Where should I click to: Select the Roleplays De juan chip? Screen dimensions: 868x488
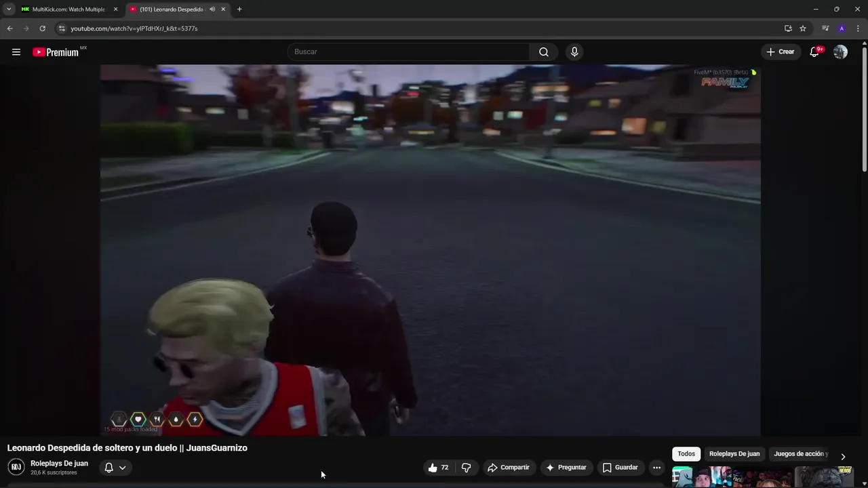(x=734, y=453)
